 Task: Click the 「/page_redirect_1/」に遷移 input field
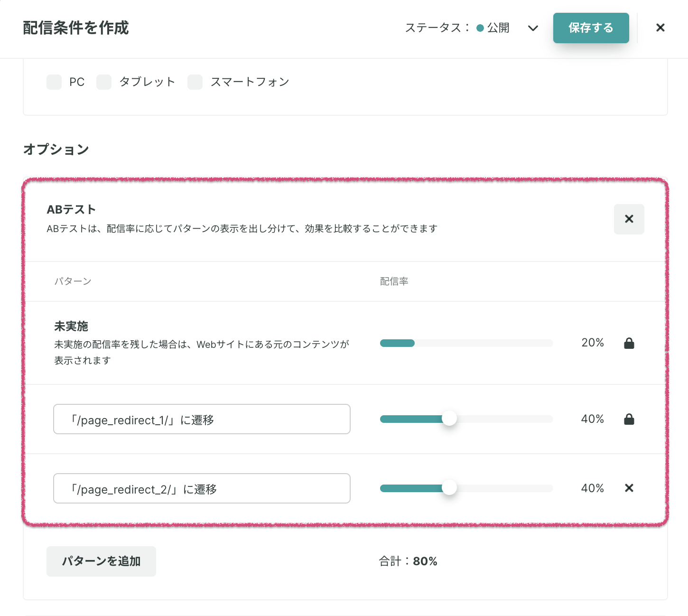202,419
